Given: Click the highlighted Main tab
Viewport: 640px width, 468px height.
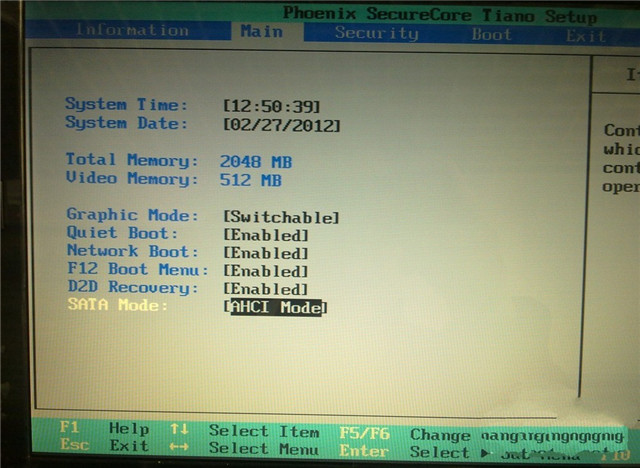Looking at the screenshot, I should point(262,32).
